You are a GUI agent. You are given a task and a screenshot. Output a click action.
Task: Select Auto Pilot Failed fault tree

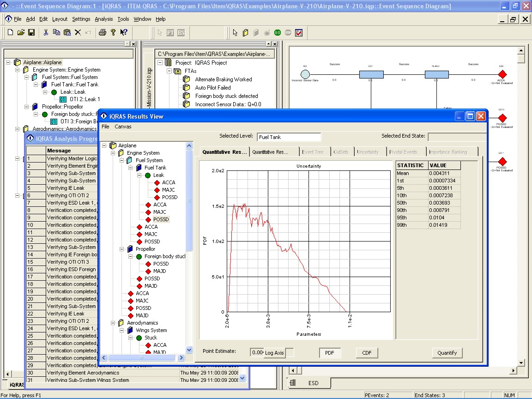[x=213, y=88]
